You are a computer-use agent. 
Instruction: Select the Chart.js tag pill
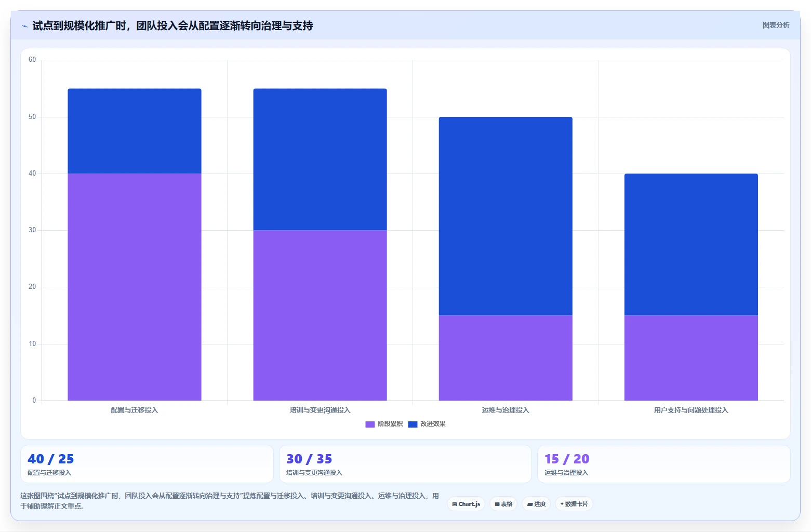coord(466,504)
